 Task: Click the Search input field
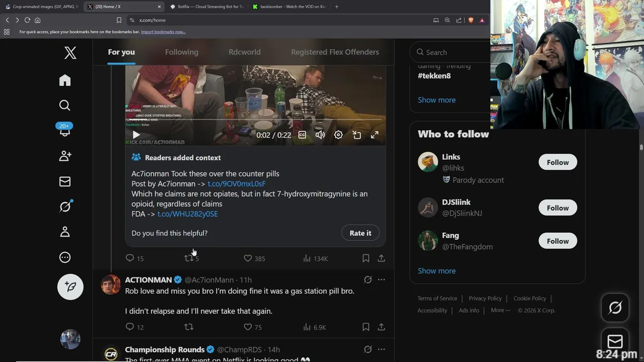(450, 52)
